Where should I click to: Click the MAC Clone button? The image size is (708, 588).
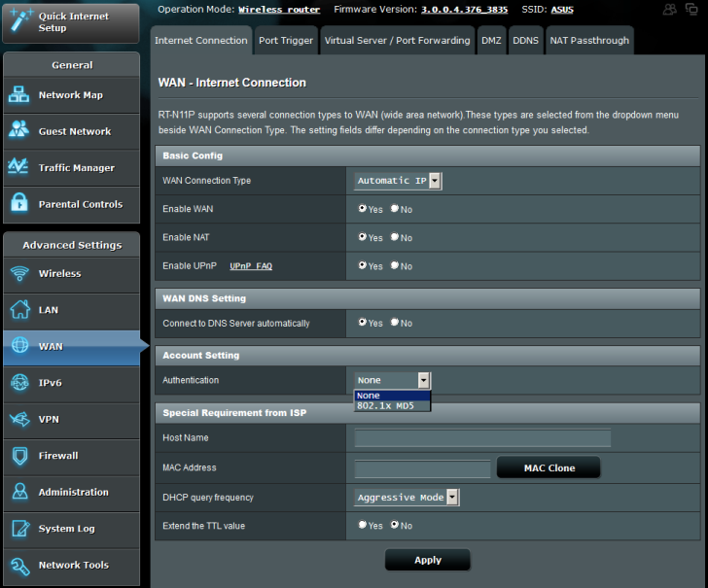pyautogui.click(x=549, y=467)
